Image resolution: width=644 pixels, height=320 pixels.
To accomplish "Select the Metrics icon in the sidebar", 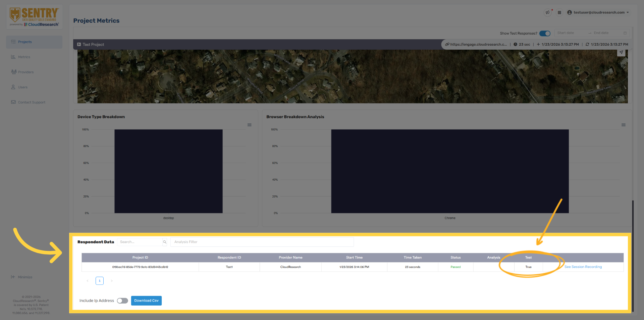I will (14, 57).
